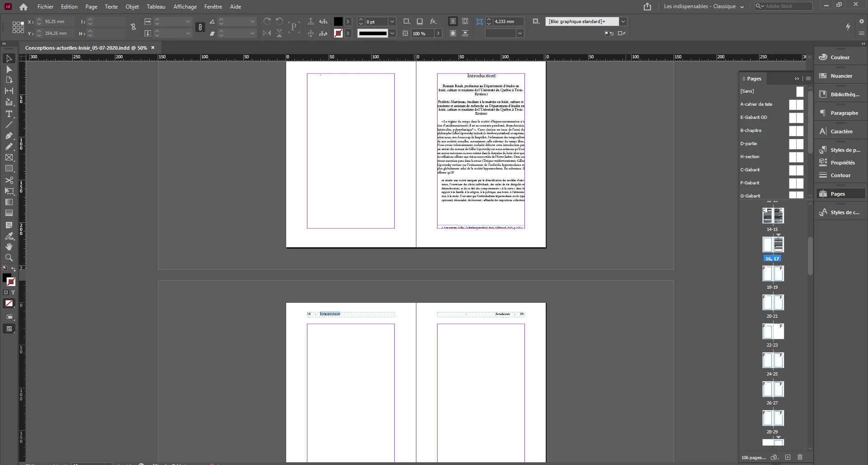Screen dimensions: 868x465
Task: Select the Hand tool
Action: [9, 247]
